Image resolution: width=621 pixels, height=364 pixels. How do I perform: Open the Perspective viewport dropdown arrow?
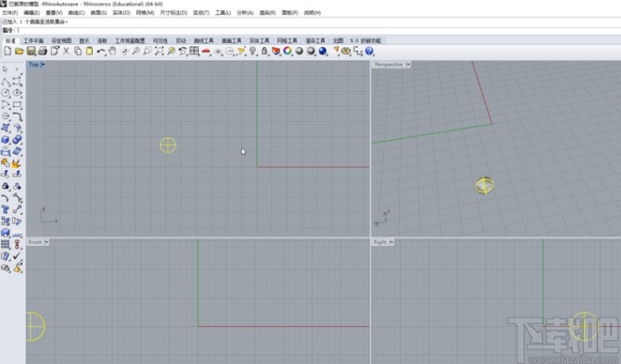408,65
